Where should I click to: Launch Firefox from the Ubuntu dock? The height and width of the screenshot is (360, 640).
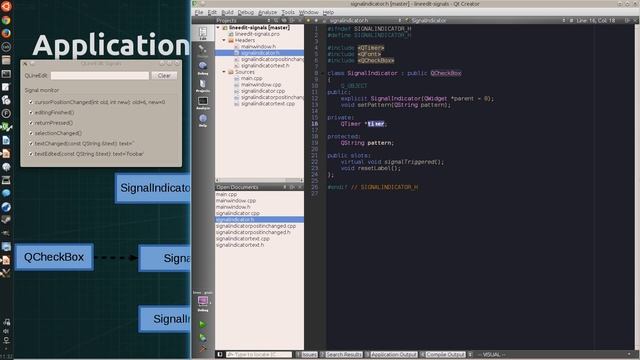[x=6, y=33]
